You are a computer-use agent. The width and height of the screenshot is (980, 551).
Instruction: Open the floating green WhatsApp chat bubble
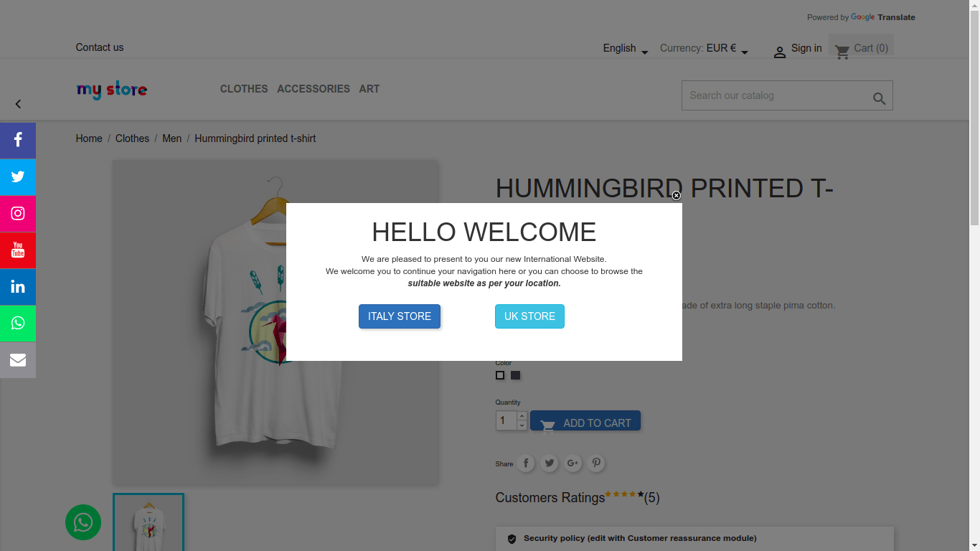pyautogui.click(x=83, y=522)
